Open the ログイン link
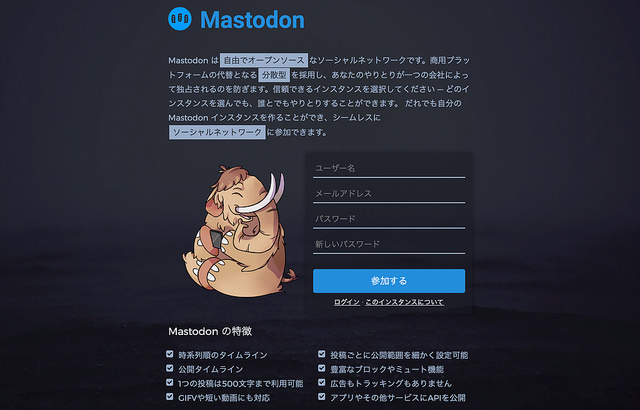This screenshot has width=640, height=410. click(347, 302)
